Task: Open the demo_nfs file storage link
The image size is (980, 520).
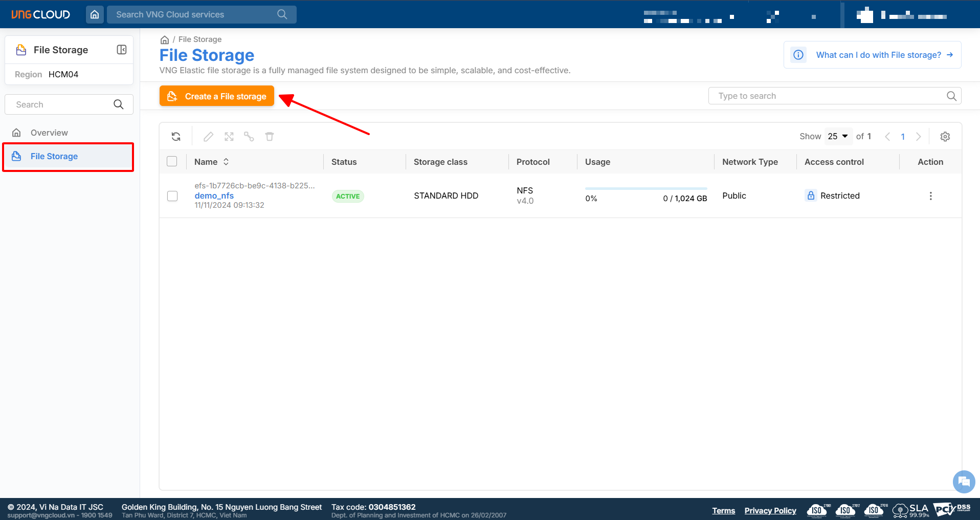Action: (x=214, y=196)
